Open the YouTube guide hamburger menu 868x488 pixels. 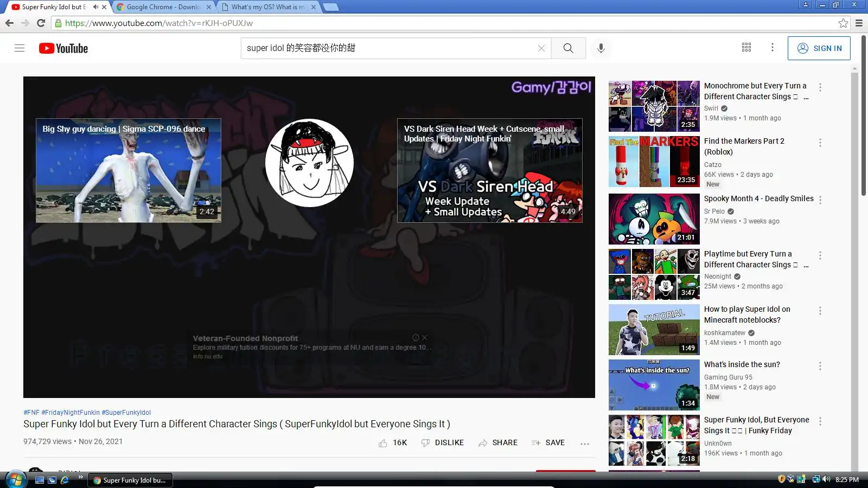(20, 48)
